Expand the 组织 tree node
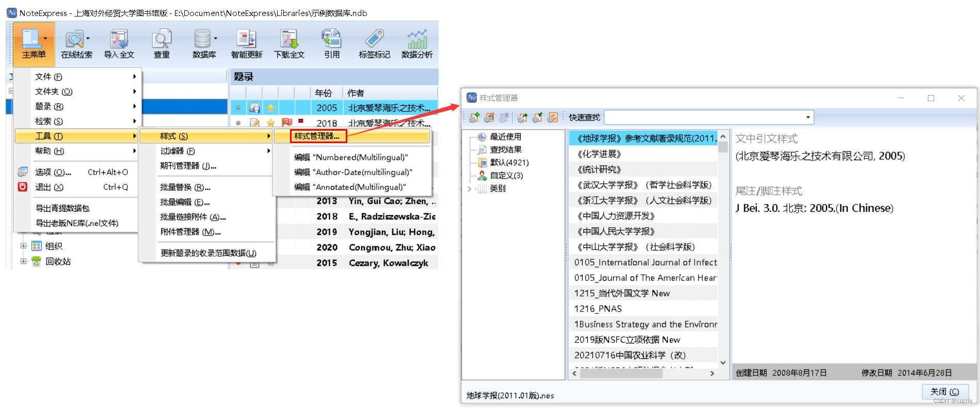The image size is (980, 408). (23, 246)
